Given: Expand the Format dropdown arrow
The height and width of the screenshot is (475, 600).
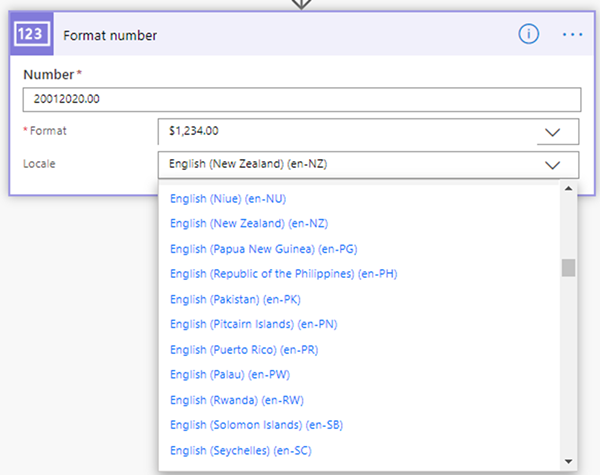Looking at the screenshot, I should pyautogui.click(x=553, y=132).
